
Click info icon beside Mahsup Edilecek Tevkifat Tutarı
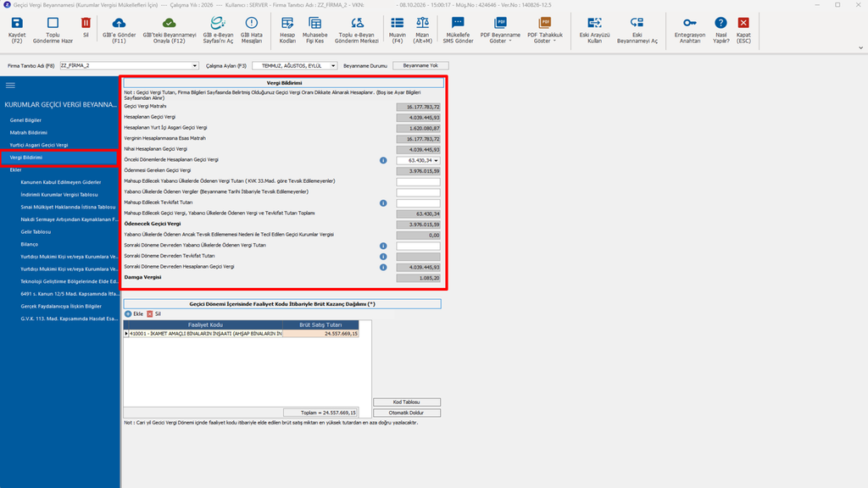coord(383,203)
